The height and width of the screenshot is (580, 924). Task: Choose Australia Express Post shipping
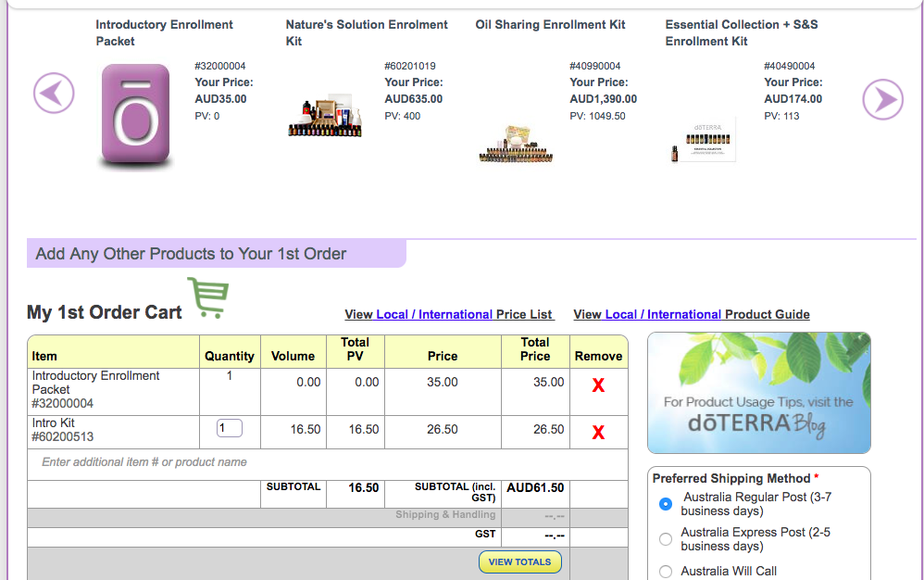[x=666, y=539]
